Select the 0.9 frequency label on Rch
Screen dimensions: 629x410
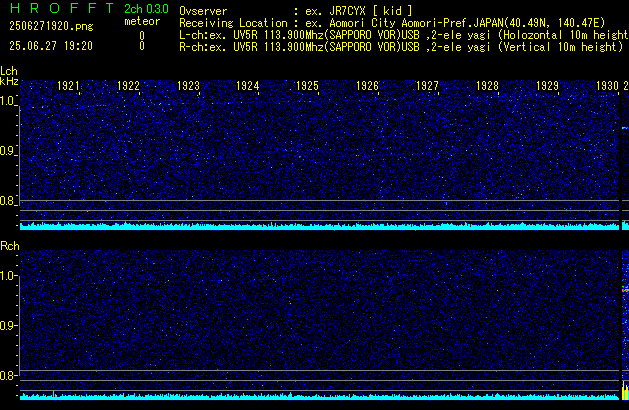(x=8, y=325)
